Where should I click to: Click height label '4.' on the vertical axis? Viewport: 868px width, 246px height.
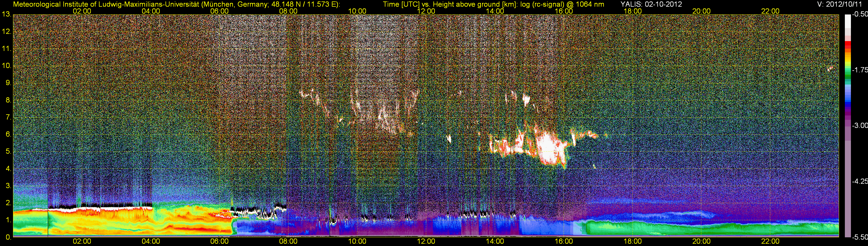pyautogui.click(x=8, y=168)
